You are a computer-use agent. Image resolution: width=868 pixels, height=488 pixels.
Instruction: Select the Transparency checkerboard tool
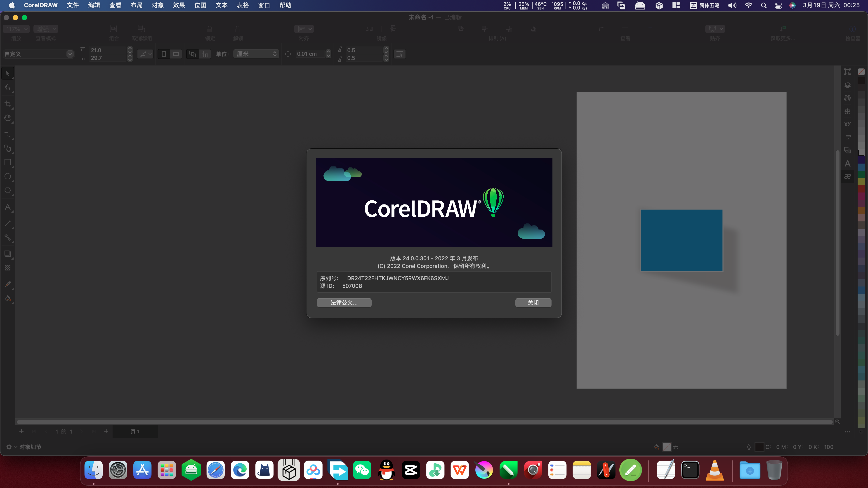(x=8, y=268)
